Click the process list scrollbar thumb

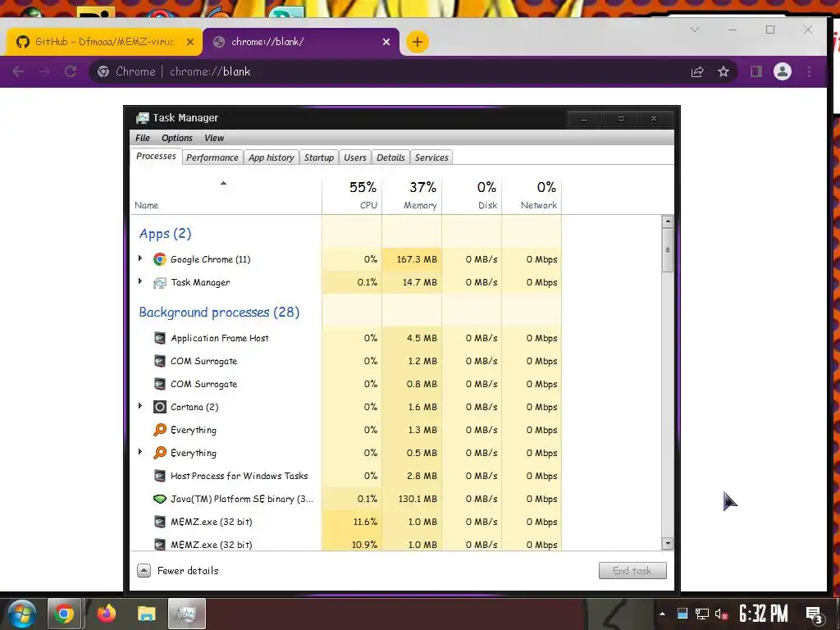point(668,249)
